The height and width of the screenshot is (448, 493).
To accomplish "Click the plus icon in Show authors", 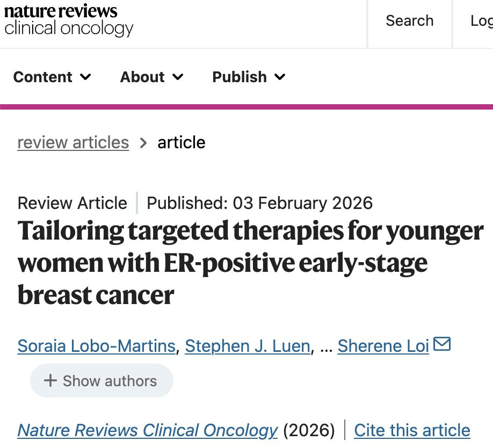I will (50, 381).
